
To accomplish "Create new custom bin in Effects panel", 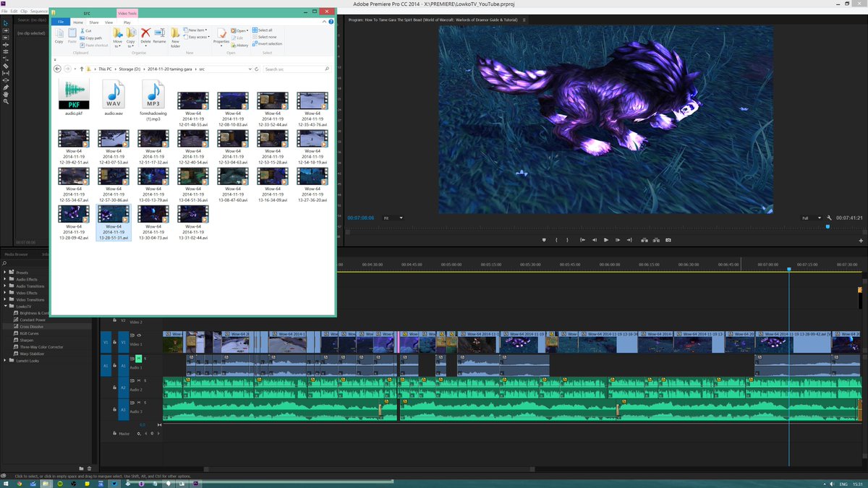I will (x=81, y=468).
